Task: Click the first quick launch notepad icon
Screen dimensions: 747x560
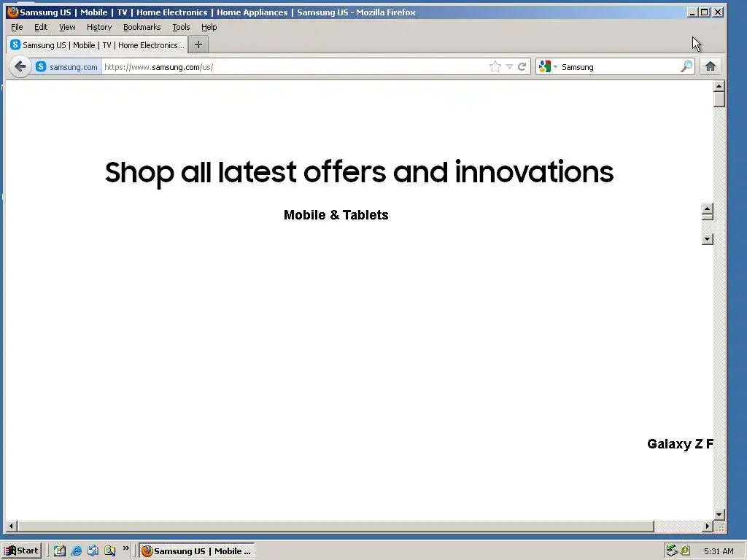Action: click(60, 551)
